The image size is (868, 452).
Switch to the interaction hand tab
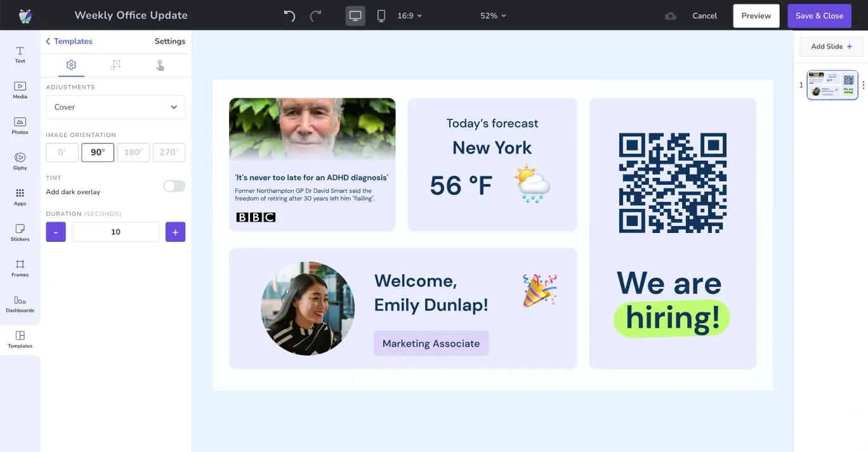tap(160, 65)
